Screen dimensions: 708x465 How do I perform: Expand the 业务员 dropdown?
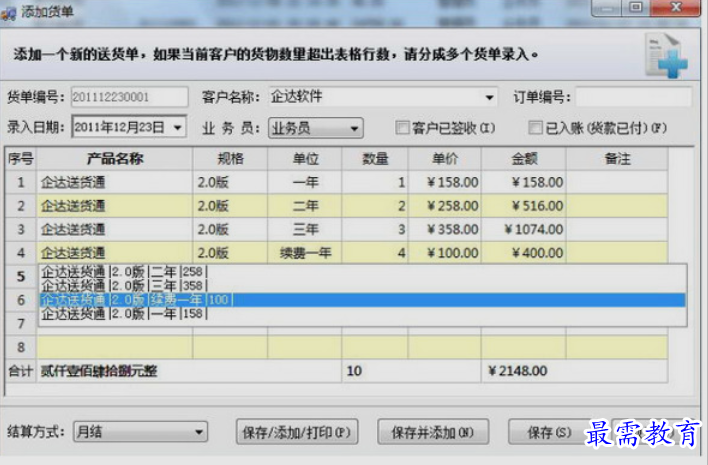click(x=354, y=129)
